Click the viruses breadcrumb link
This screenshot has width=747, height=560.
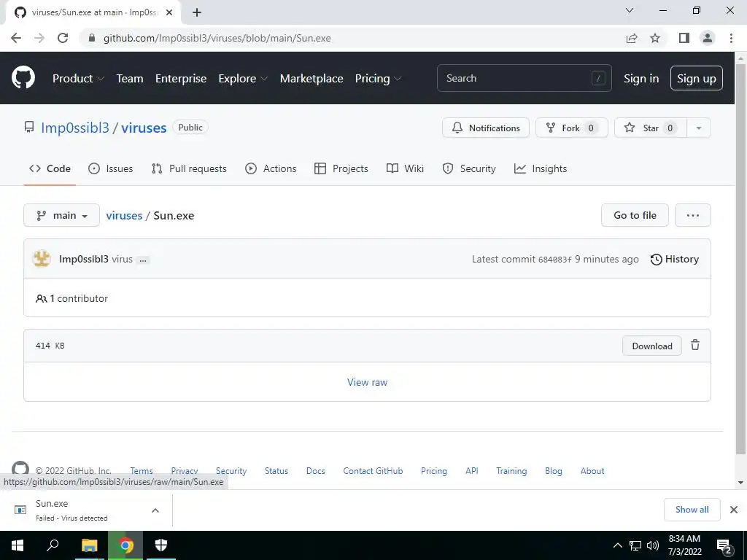[124, 215]
